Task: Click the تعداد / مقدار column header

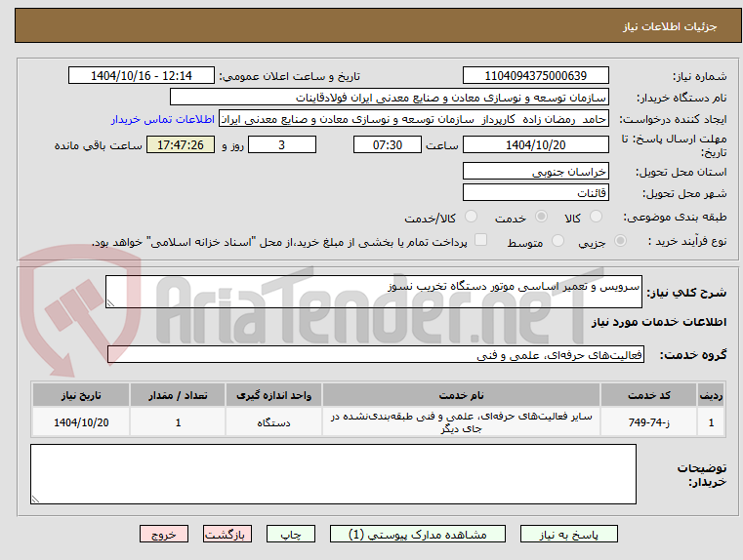Action: pos(178,395)
